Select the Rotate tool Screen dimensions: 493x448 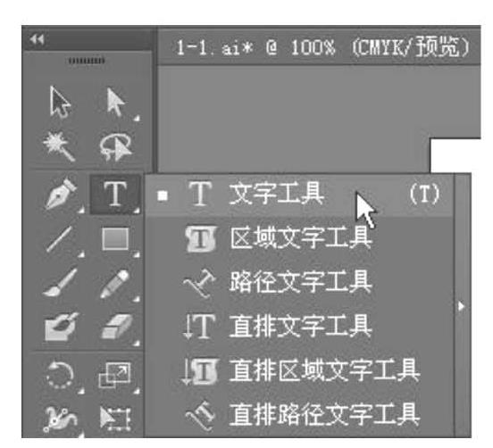pyautogui.click(x=60, y=375)
